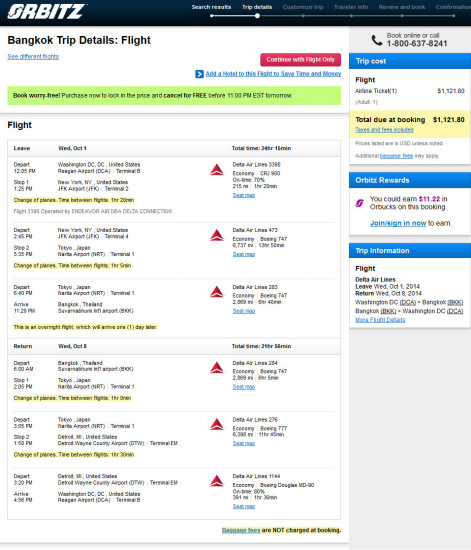Open Seat map for Delta 276
Screen dimensions: 471x550
point(244,443)
